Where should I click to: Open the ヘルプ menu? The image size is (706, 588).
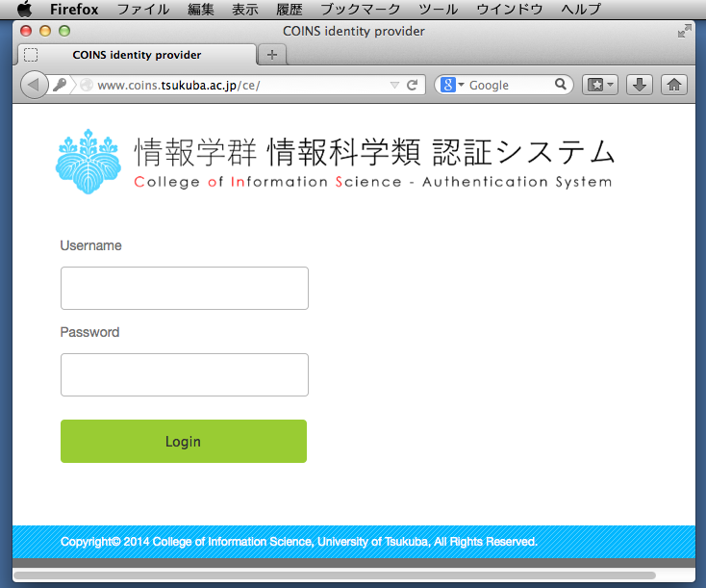click(581, 9)
